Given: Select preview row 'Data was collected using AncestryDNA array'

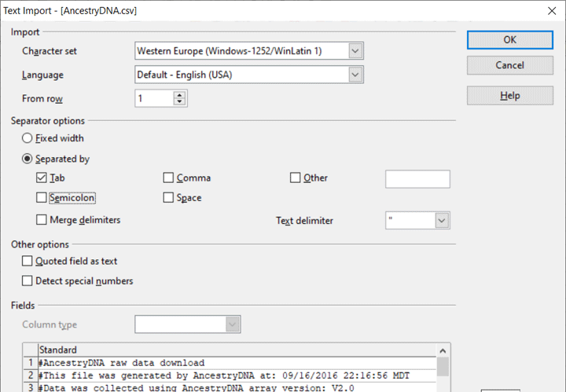Looking at the screenshot, I should tap(237, 387).
